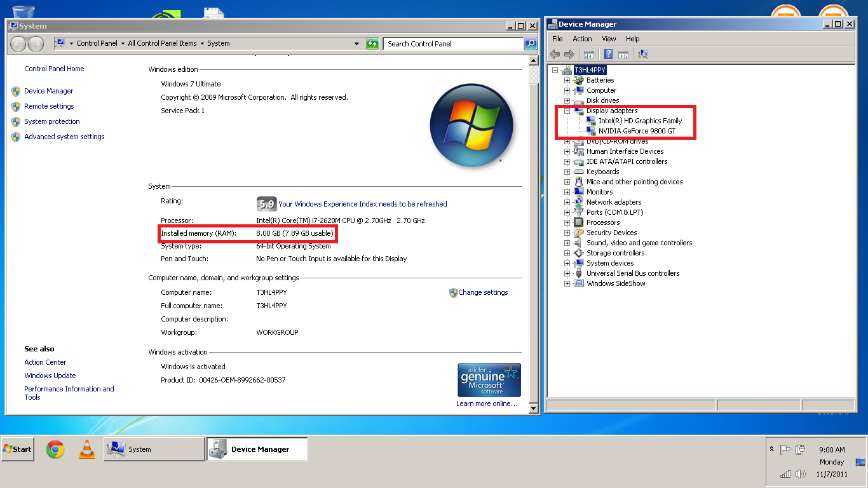This screenshot has height=488, width=868.
Task: Click the Show desktop icon beside the clock
Action: [860, 462]
